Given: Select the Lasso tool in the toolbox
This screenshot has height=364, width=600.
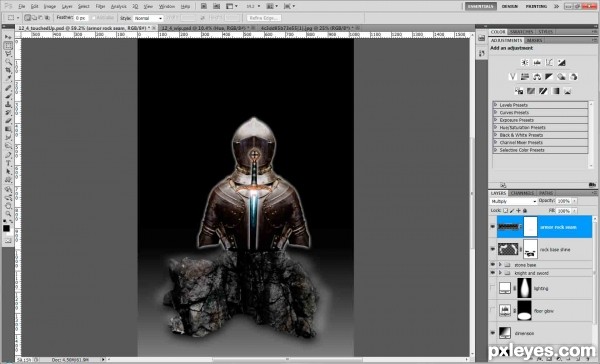Looking at the screenshot, I should 8,54.
